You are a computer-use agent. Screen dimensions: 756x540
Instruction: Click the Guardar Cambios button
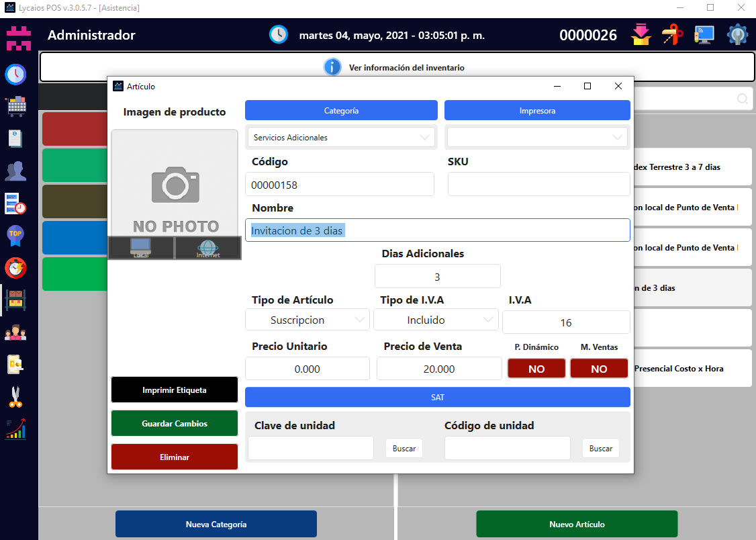click(175, 424)
